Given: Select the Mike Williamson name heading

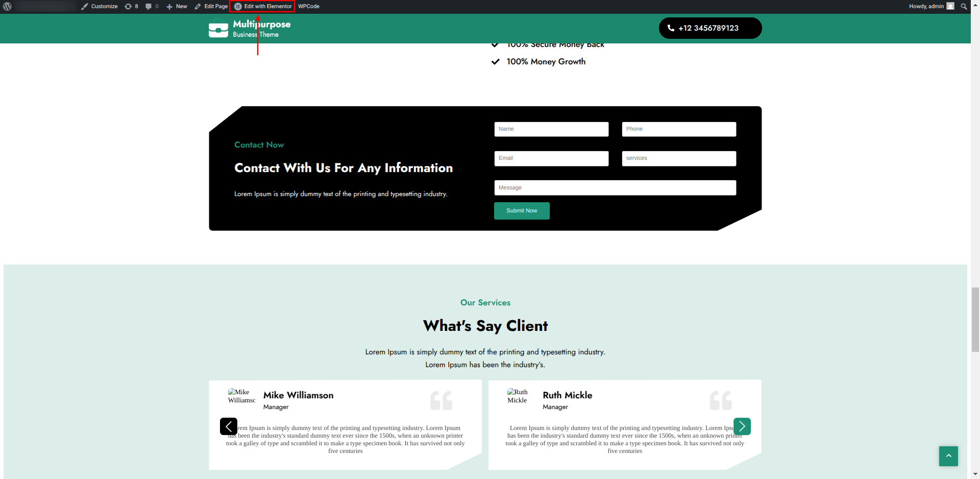Looking at the screenshot, I should point(298,395).
